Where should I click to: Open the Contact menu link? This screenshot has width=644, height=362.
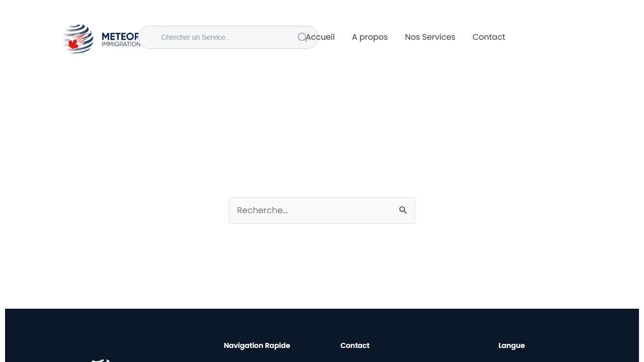coord(489,37)
